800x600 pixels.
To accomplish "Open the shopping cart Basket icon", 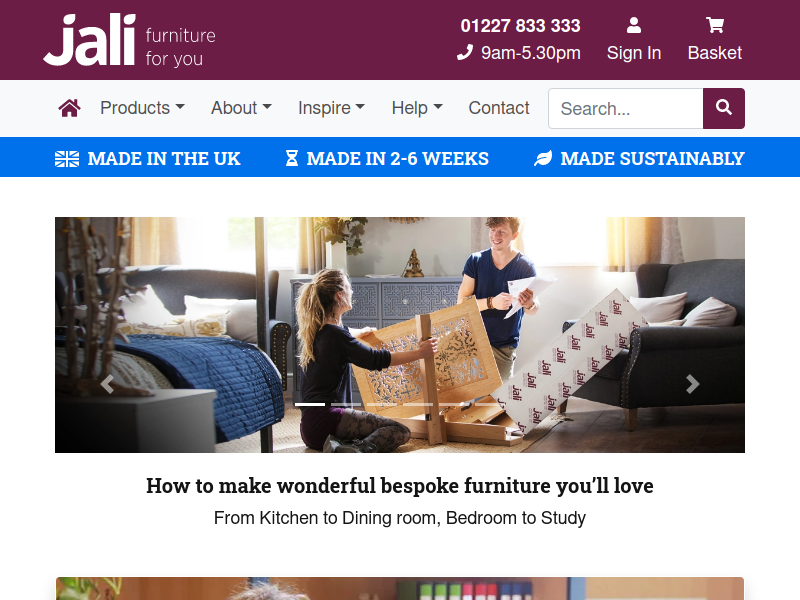I will pos(715,24).
